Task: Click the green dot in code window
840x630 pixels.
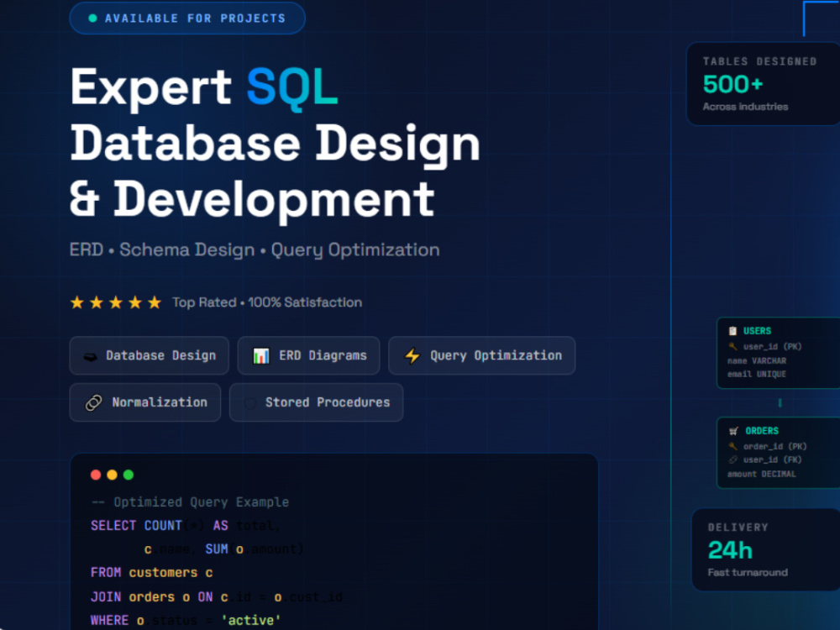Action: (128, 475)
